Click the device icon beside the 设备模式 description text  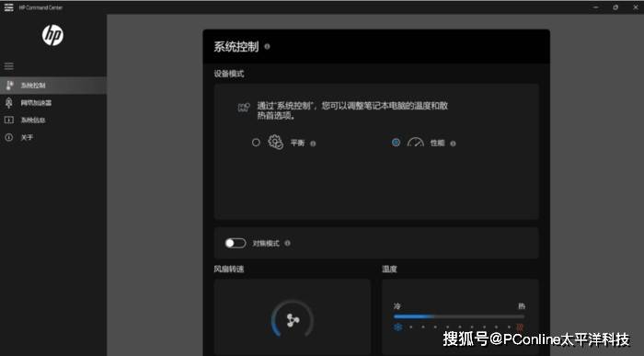tap(244, 108)
